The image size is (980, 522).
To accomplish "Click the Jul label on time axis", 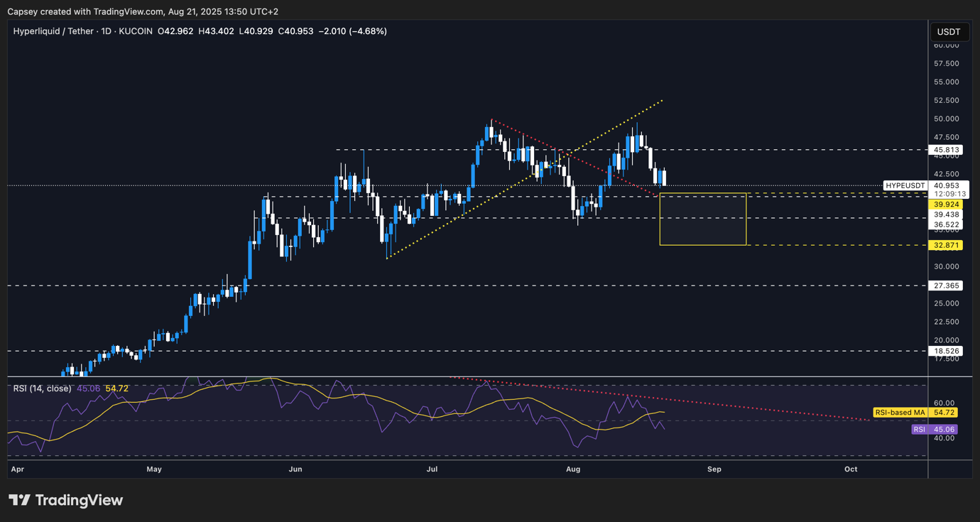I will [432, 469].
